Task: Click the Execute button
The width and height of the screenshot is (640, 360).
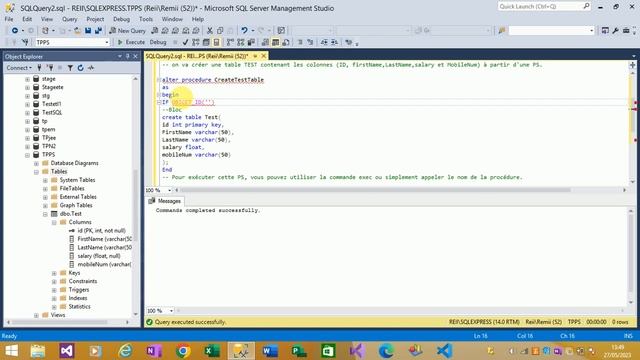Action: pyautogui.click(x=131, y=42)
